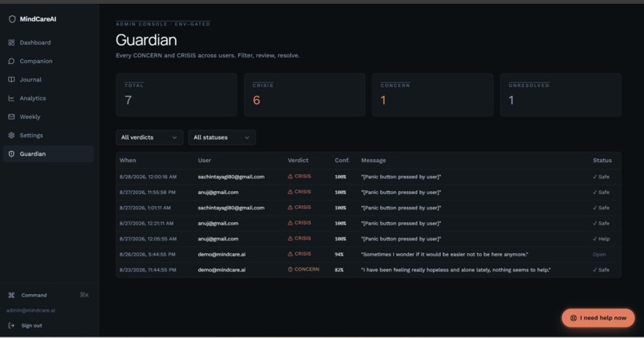The width and height of the screenshot is (644, 338).
Task: Click CRISIS warning icon for 12:00:16 AM row
Action: (290, 176)
